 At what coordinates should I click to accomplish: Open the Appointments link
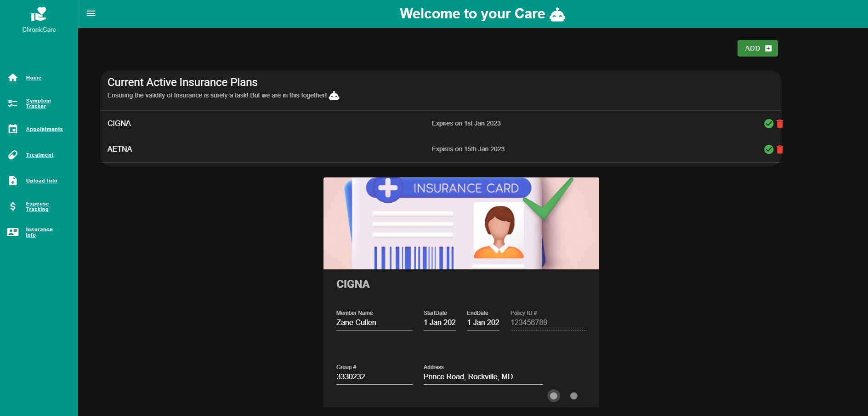point(45,130)
